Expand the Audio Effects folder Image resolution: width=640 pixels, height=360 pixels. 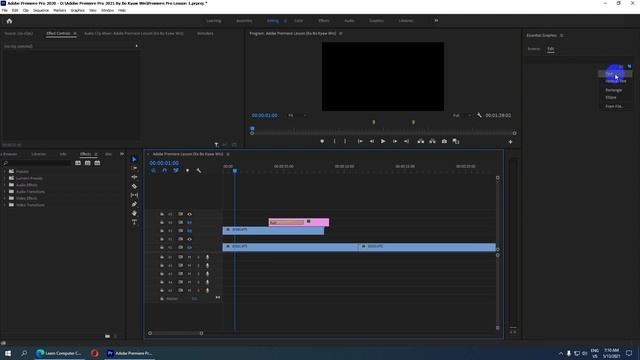5,185
